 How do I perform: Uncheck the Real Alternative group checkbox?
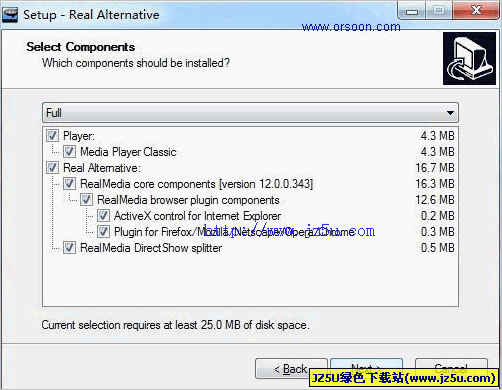pos(52,168)
